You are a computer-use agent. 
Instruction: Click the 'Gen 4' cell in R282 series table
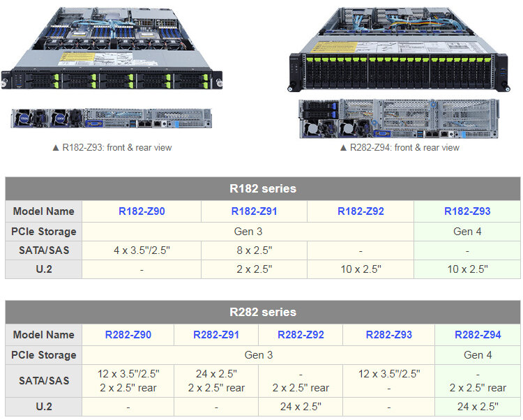click(x=478, y=354)
